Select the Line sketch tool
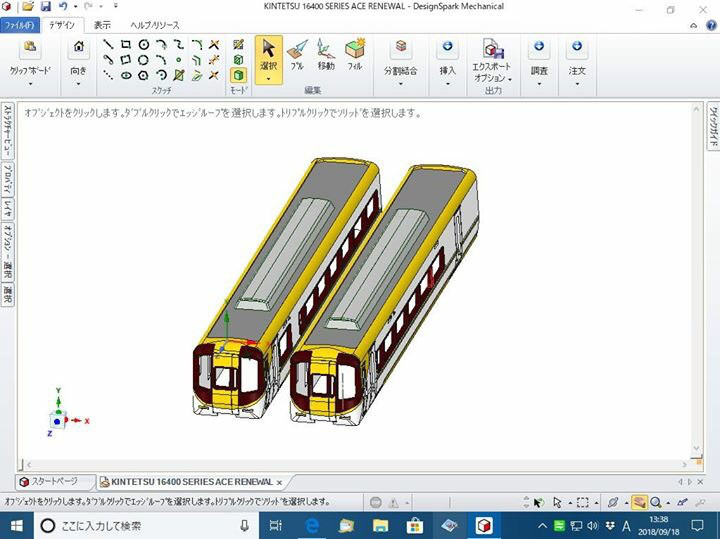The image size is (720, 539). [x=108, y=45]
